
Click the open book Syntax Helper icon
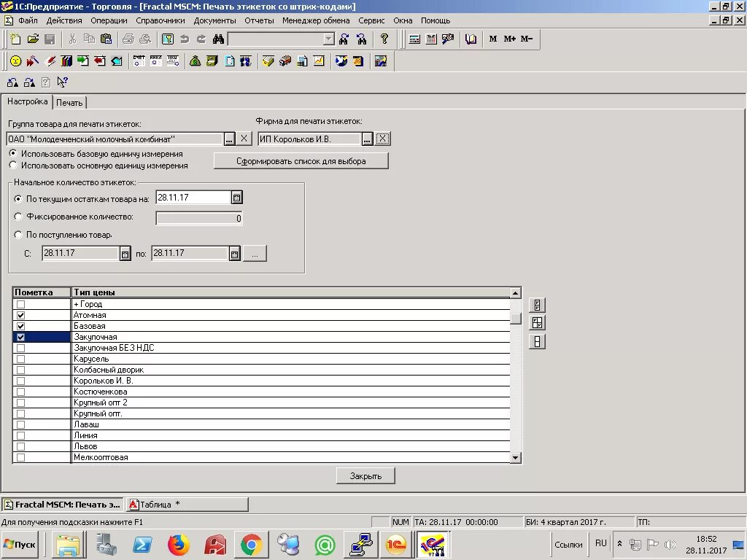point(471,39)
